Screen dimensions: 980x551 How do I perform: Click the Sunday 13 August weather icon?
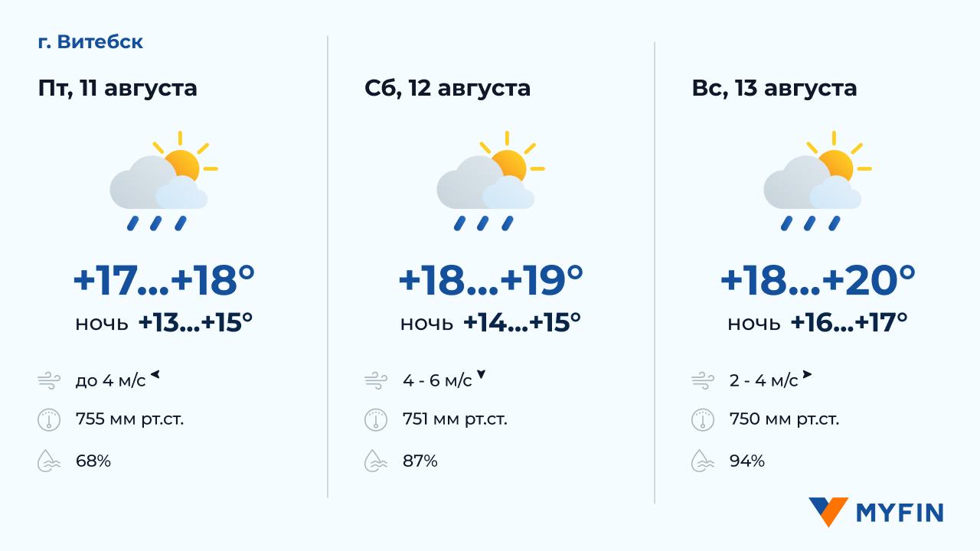[817, 181]
